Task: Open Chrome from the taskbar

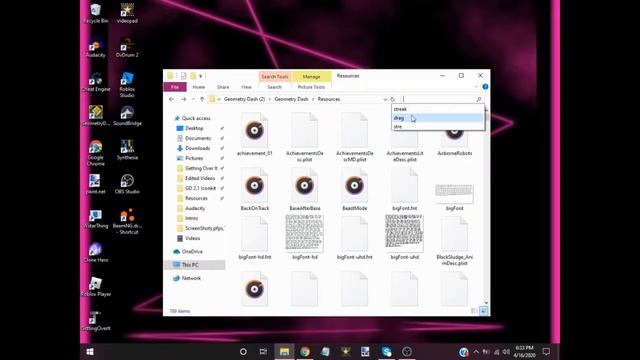Action: [305, 351]
